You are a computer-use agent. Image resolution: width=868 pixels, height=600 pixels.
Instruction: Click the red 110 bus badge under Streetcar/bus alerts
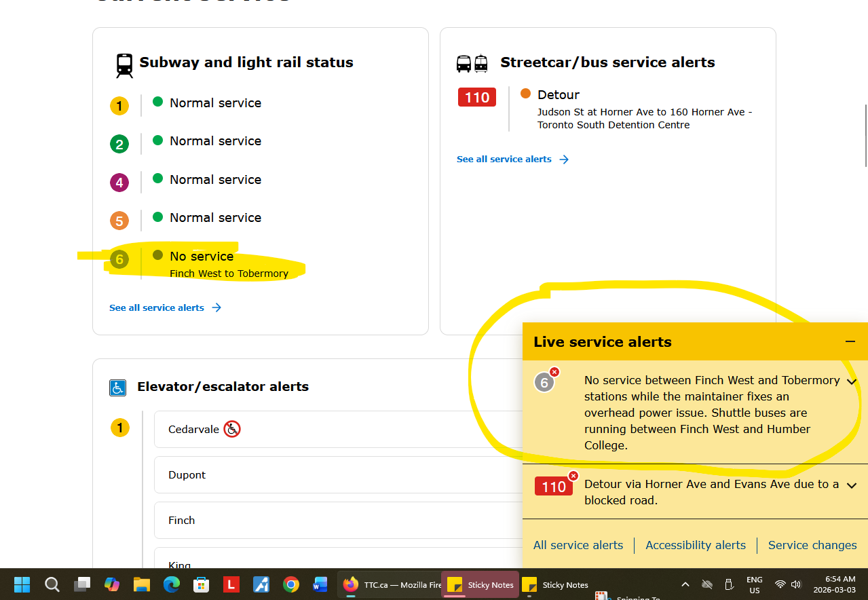click(x=477, y=97)
